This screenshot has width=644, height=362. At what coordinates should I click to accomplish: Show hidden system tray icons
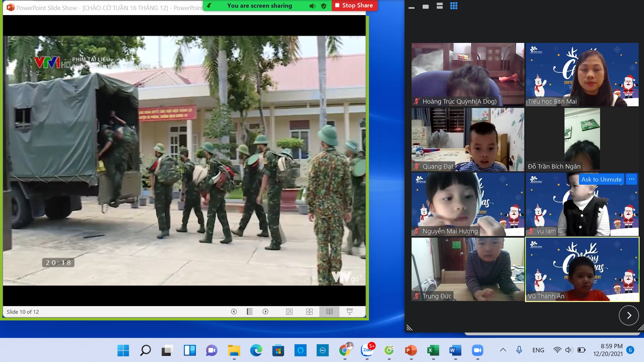tap(503, 350)
